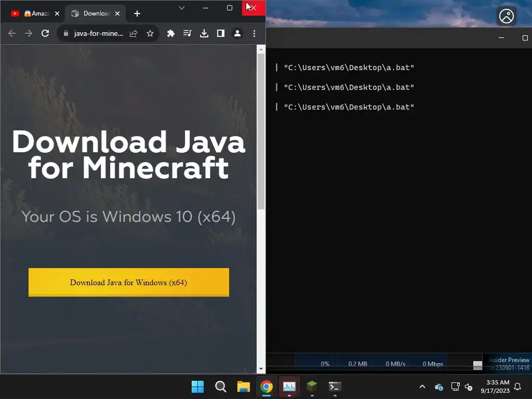Screen dimensions: 532x399
Task: Click the first a.bat path line
Action: click(349, 68)
